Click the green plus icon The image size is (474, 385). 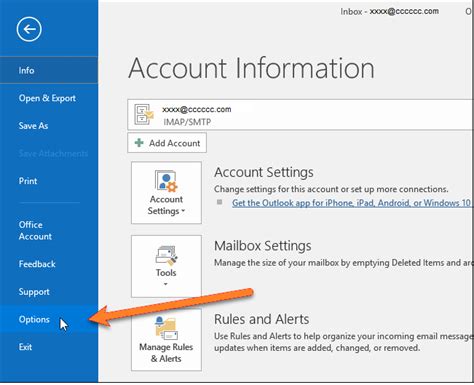tap(139, 143)
